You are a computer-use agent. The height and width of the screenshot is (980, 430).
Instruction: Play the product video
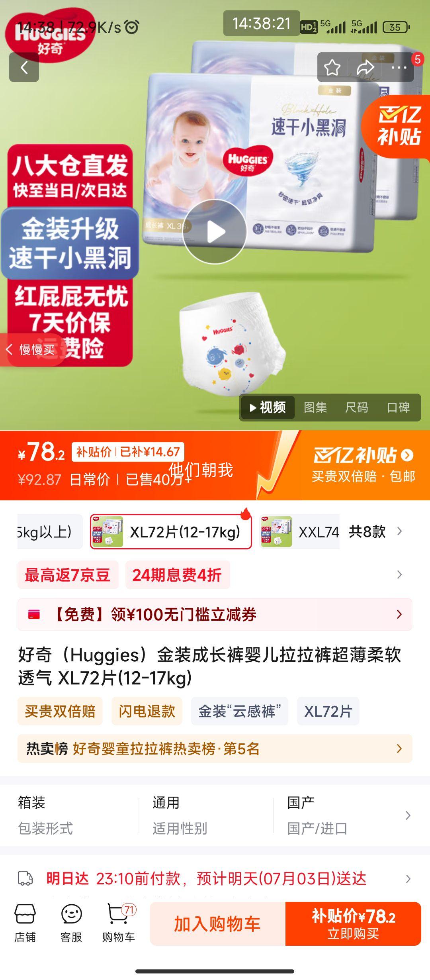click(x=215, y=232)
